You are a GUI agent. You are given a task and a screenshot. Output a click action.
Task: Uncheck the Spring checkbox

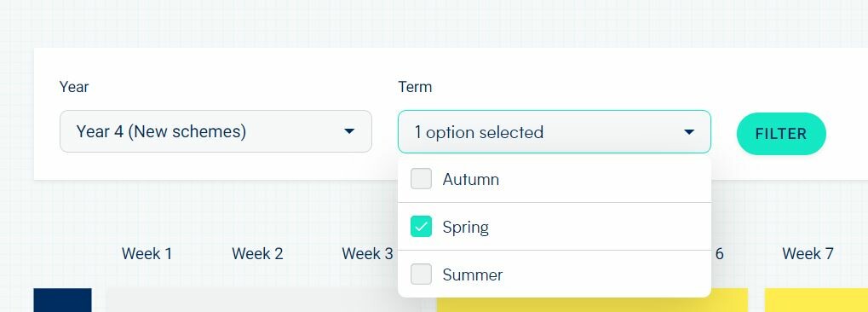(x=421, y=227)
